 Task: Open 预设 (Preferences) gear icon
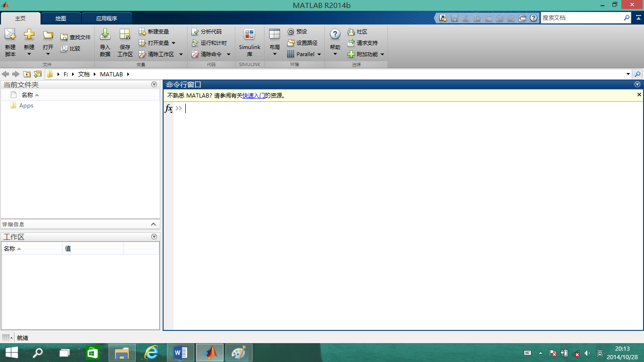click(291, 32)
